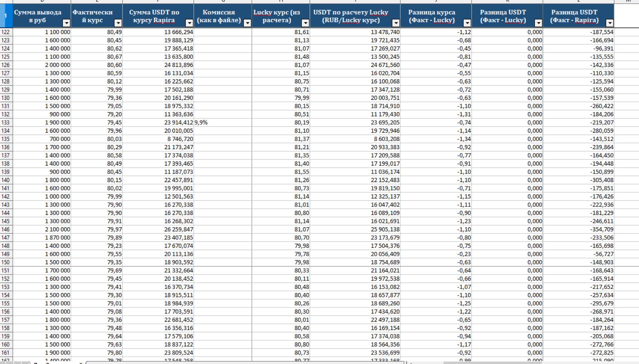Click filter icon on Разница курса header
The height and width of the screenshot is (364, 639).
point(467,23)
